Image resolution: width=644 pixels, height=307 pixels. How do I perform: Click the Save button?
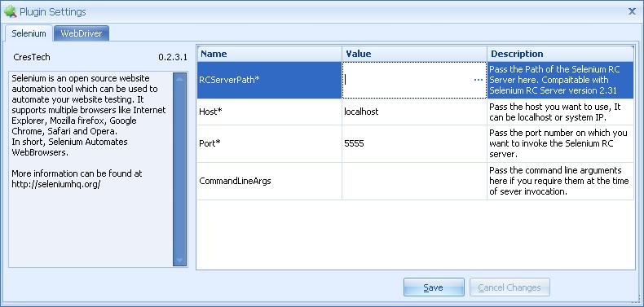[x=434, y=287]
